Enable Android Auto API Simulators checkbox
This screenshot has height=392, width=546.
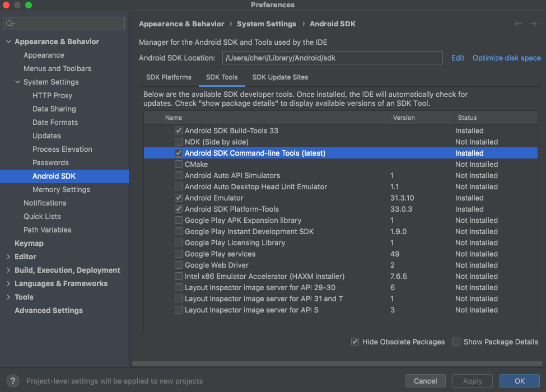tap(179, 175)
